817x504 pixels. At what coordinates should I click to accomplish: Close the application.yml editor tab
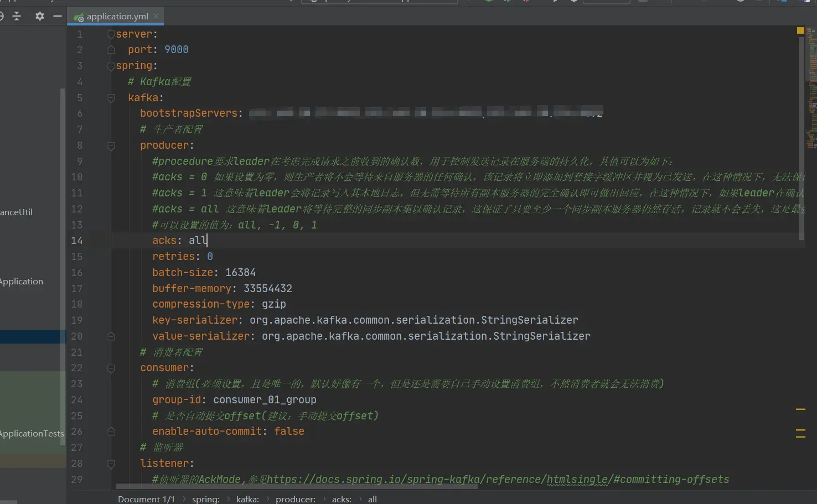click(156, 16)
